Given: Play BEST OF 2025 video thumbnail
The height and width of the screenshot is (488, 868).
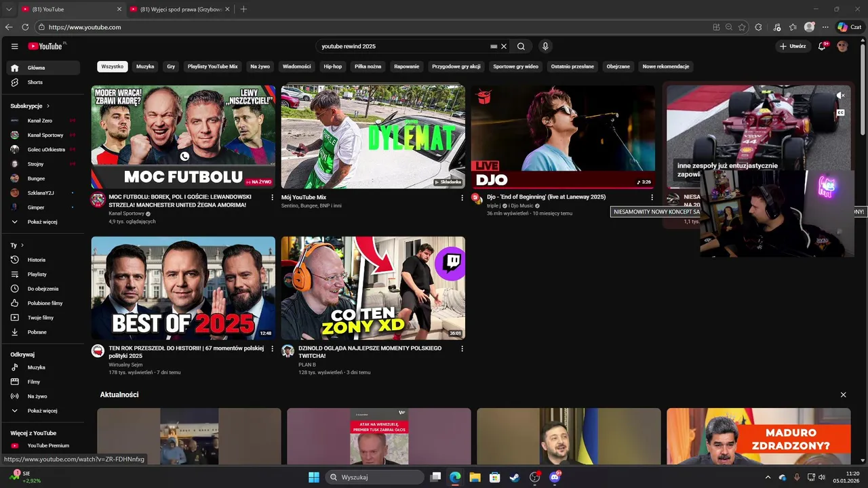Looking at the screenshot, I should (x=183, y=288).
